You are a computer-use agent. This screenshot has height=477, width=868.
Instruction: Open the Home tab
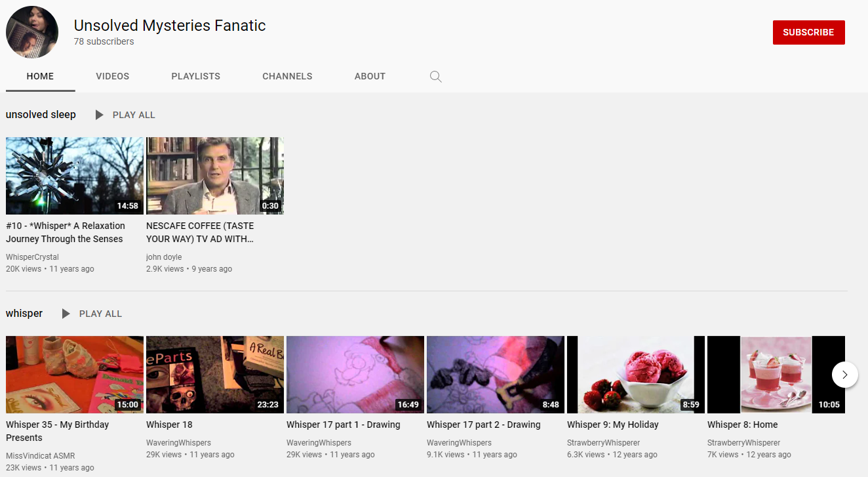click(x=40, y=76)
